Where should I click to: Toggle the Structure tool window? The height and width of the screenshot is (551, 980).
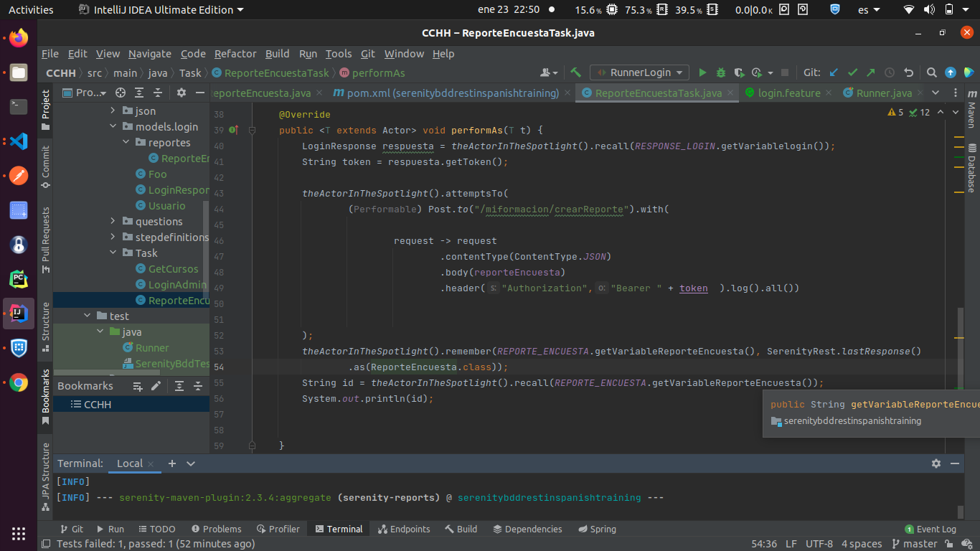pyautogui.click(x=44, y=323)
